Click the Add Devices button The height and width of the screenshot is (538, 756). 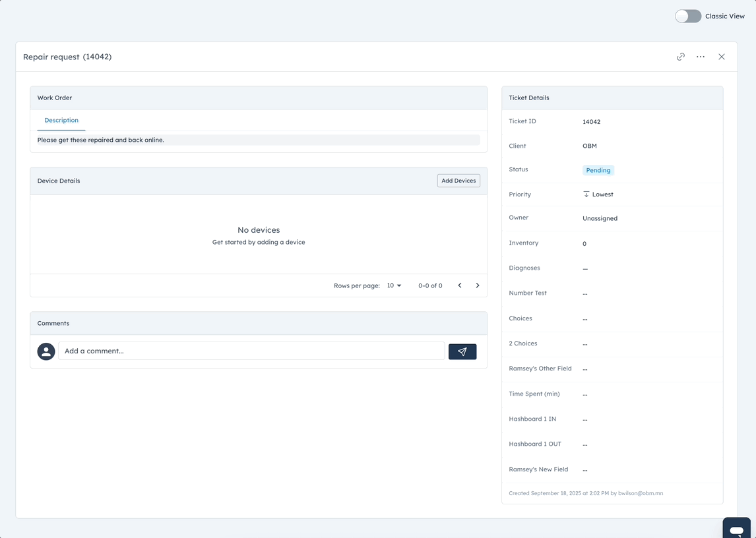pos(458,180)
